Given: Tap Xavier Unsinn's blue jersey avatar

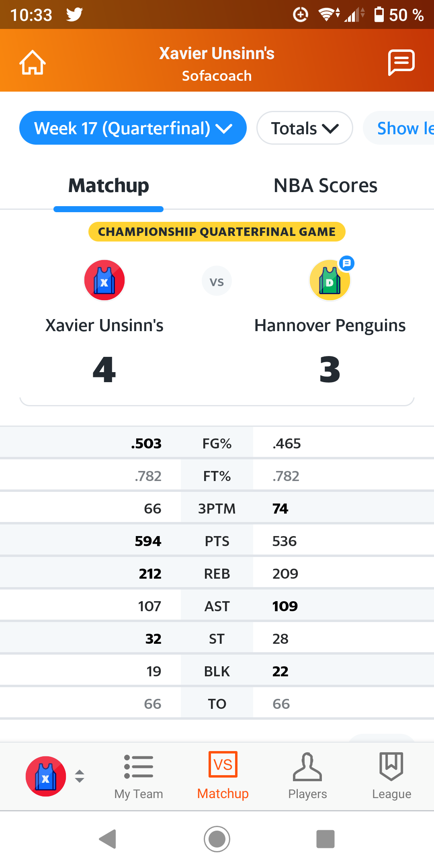Looking at the screenshot, I should click(104, 280).
